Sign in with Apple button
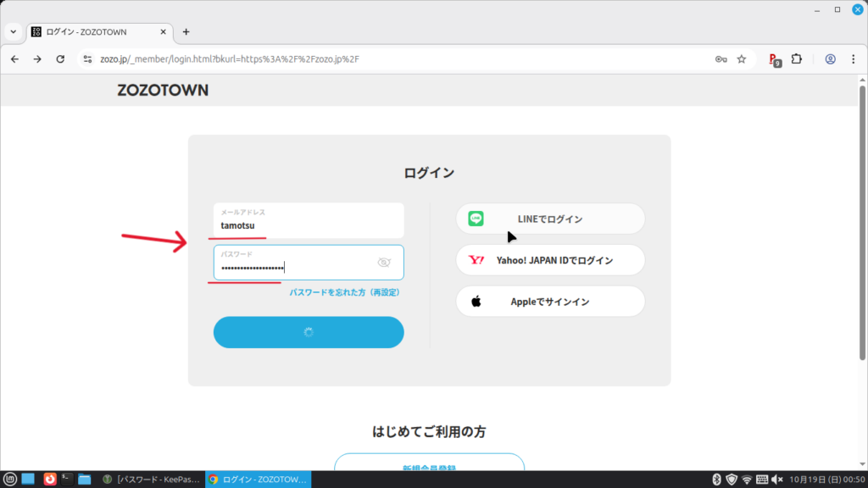The width and height of the screenshot is (868, 488). pos(550,302)
